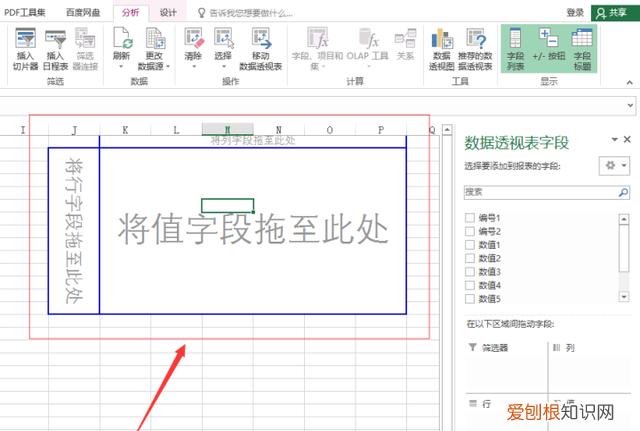The width and height of the screenshot is (640, 431).
Task: Click the row fields placeholder area
Action: pos(74,231)
